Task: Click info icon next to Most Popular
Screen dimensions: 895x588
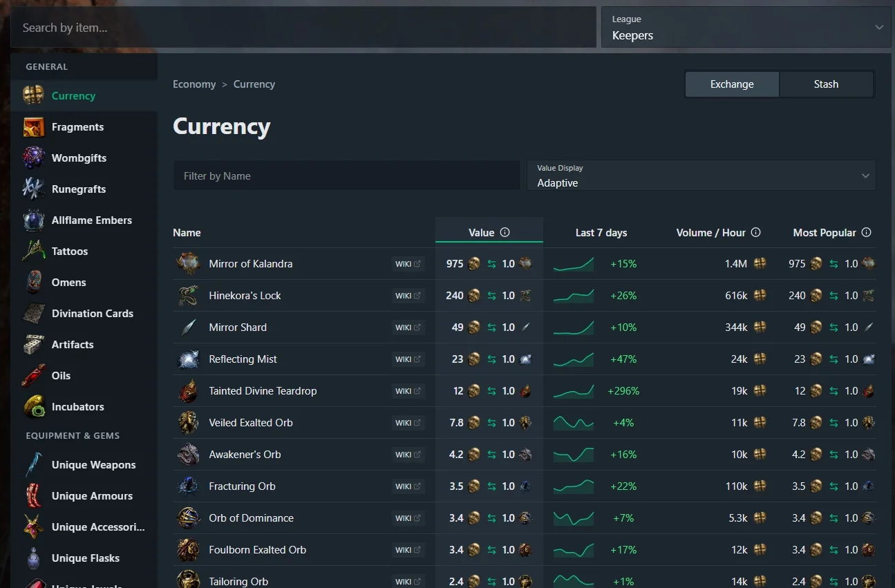Action: coord(866,232)
